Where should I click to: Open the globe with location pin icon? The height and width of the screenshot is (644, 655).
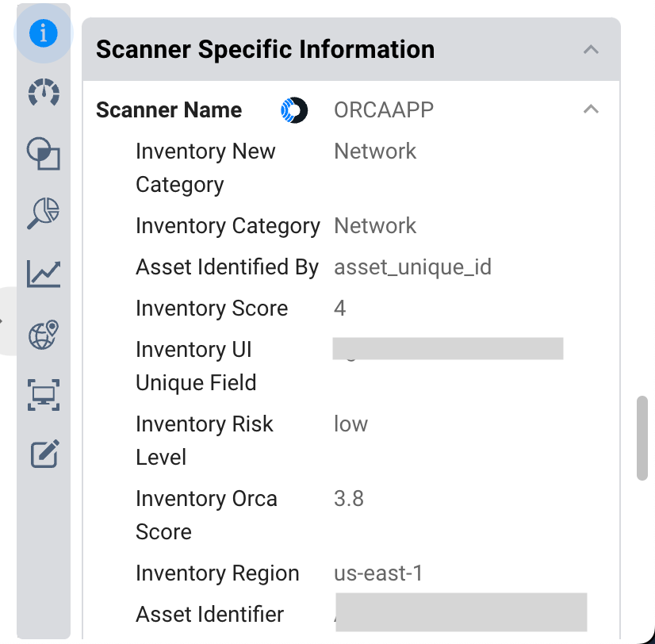click(44, 335)
